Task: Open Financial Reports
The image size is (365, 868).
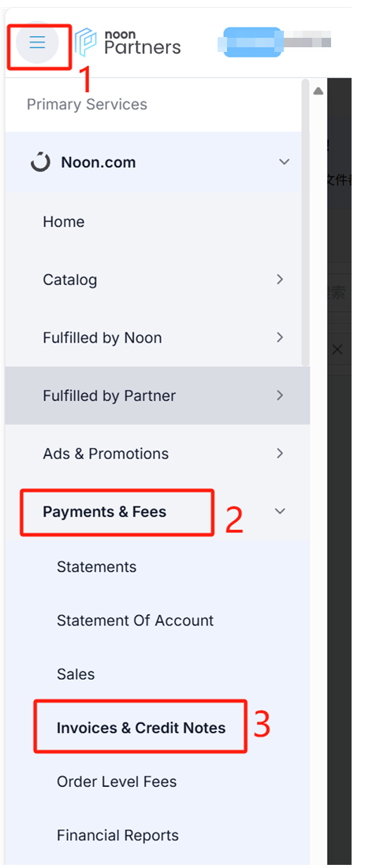Action: [118, 836]
